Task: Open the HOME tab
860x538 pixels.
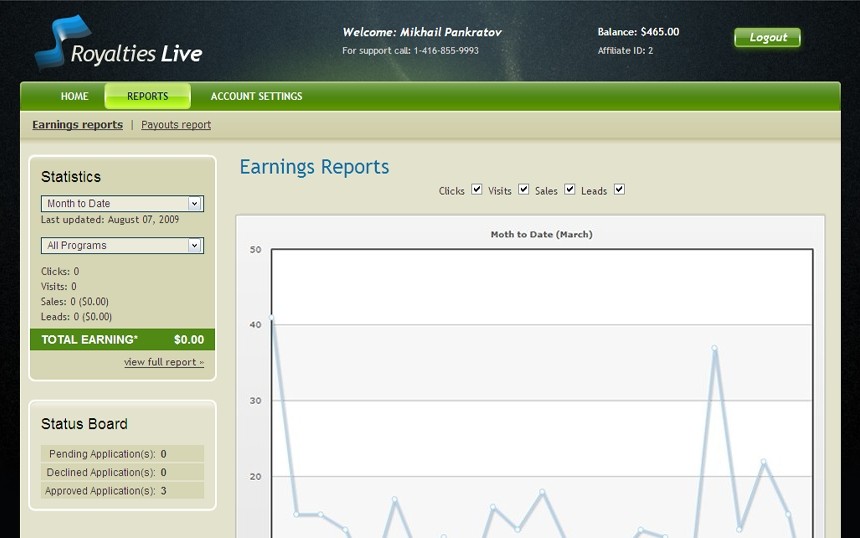Action: (x=74, y=97)
